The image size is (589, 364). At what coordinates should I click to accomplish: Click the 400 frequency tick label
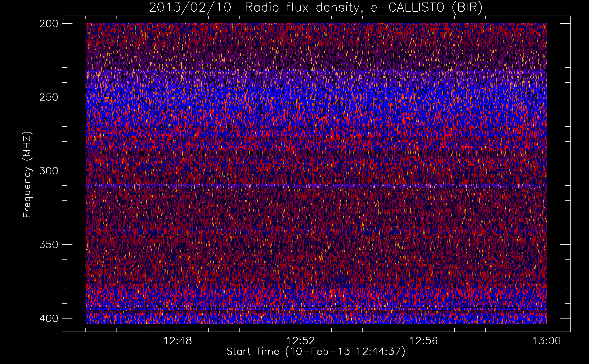(x=49, y=318)
